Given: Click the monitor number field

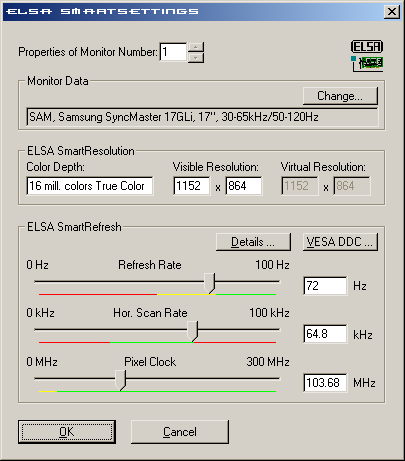Looking at the screenshot, I should point(173,52).
